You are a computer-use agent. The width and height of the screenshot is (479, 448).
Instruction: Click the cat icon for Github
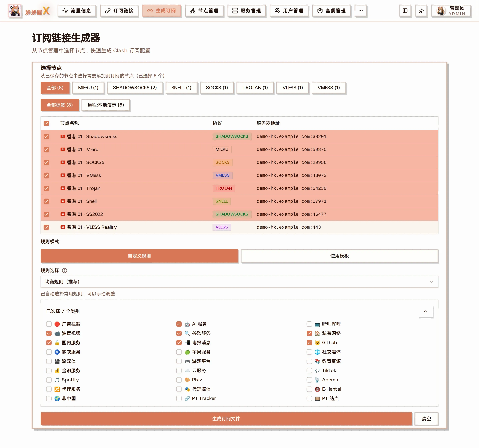317,342
